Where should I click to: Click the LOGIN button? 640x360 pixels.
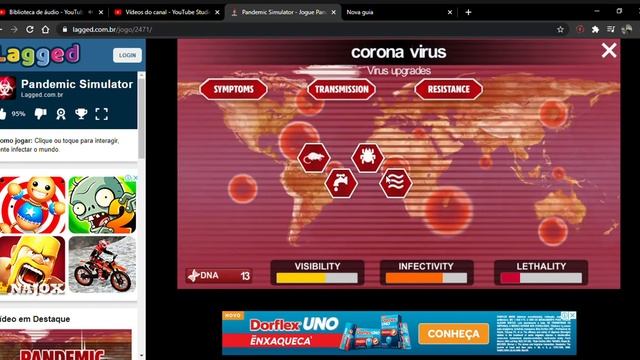127,55
